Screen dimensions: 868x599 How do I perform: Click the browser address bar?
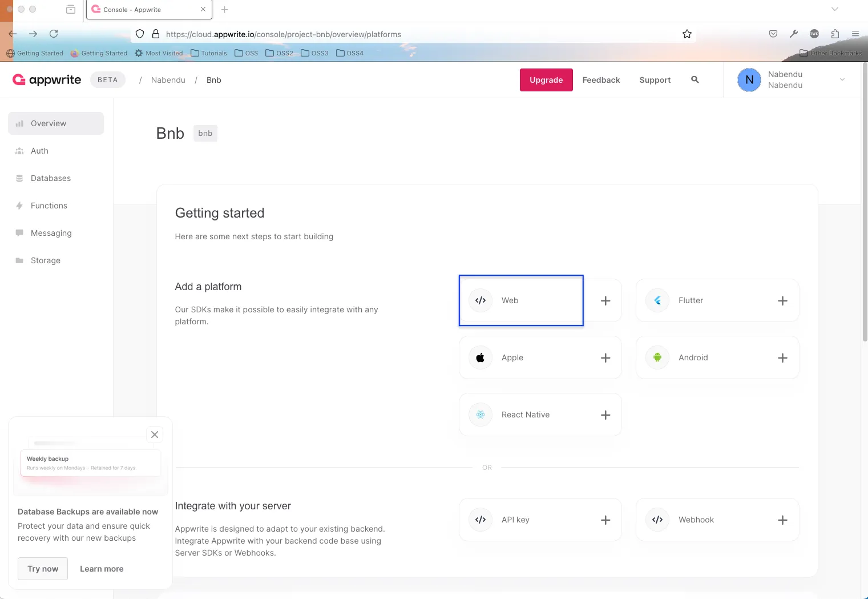tap(414, 34)
